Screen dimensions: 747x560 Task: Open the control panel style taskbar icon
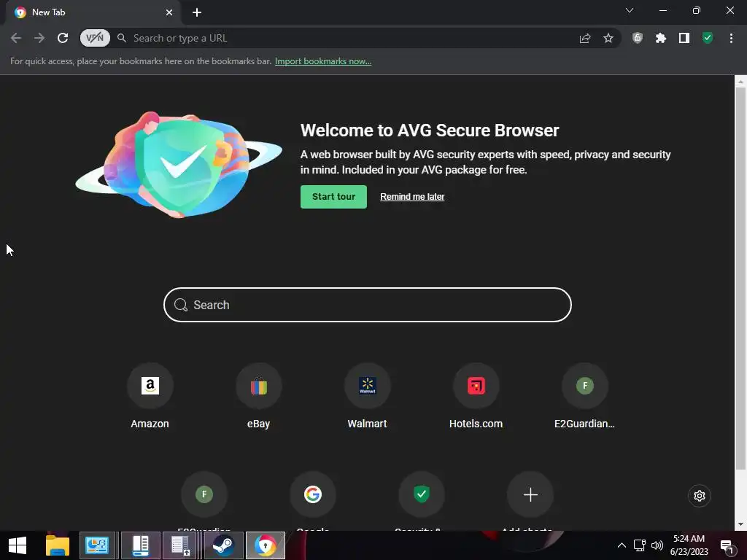coord(97,545)
